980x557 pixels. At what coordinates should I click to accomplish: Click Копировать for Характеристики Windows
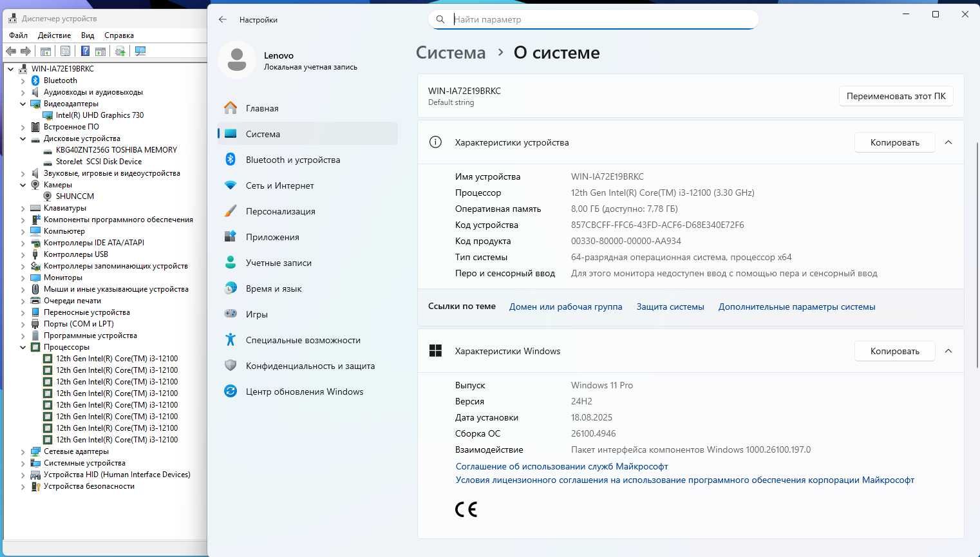(894, 351)
